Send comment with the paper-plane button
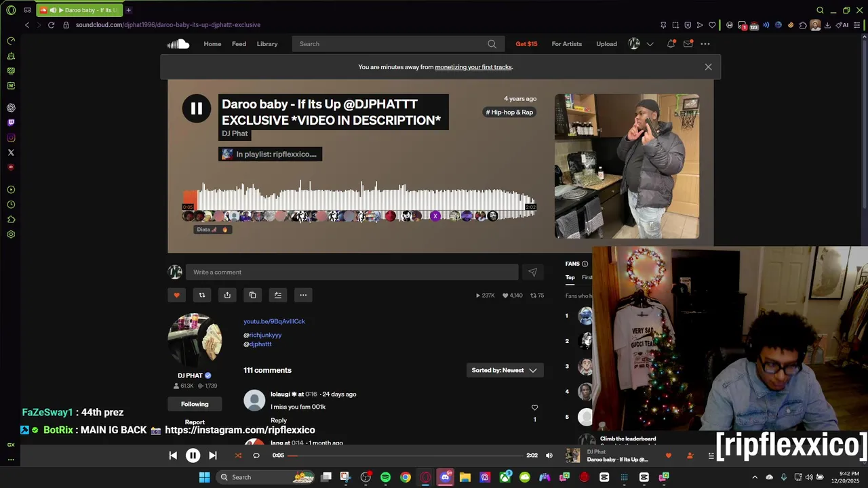868x488 pixels. click(x=532, y=272)
